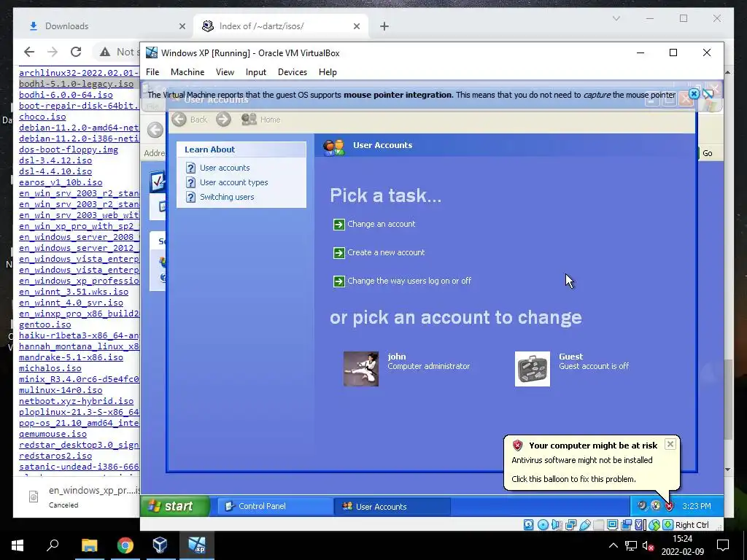Click the green arrow keyboard capture icon
This screenshot has height=560, width=747.
pyautogui.click(x=668, y=525)
